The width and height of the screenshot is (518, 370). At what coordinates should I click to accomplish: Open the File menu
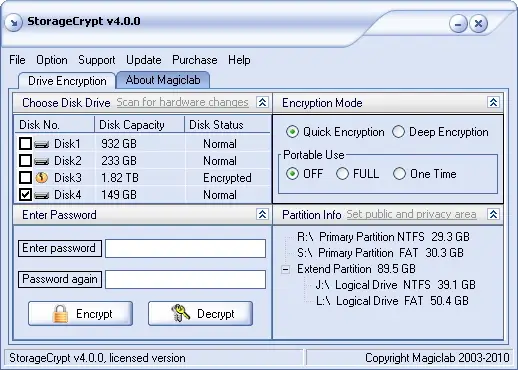(17, 60)
